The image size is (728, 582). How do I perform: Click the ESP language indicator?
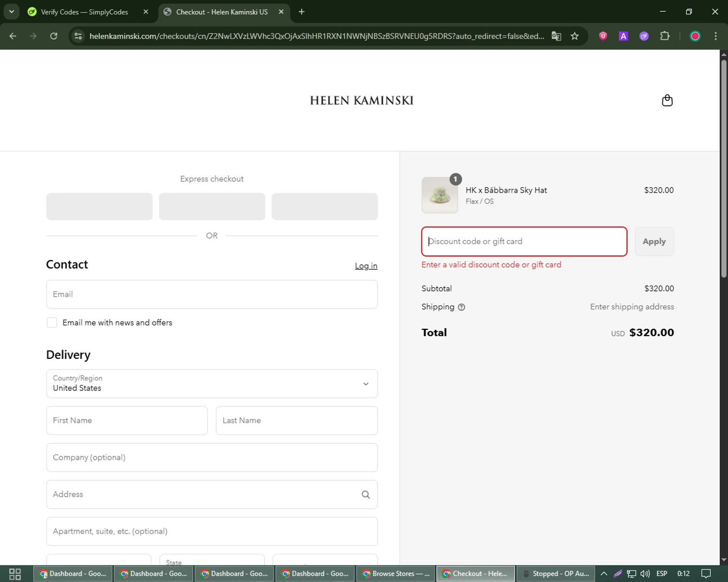[662, 574]
